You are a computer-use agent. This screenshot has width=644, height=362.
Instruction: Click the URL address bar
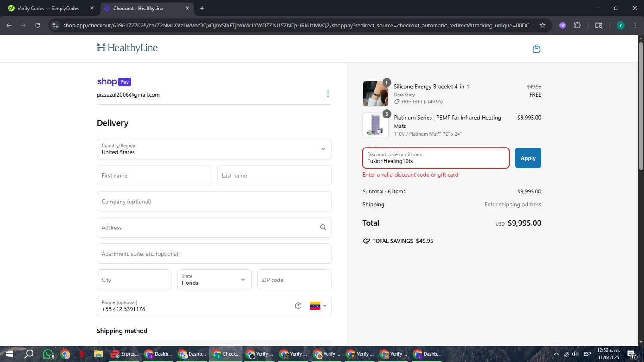(298, 25)
